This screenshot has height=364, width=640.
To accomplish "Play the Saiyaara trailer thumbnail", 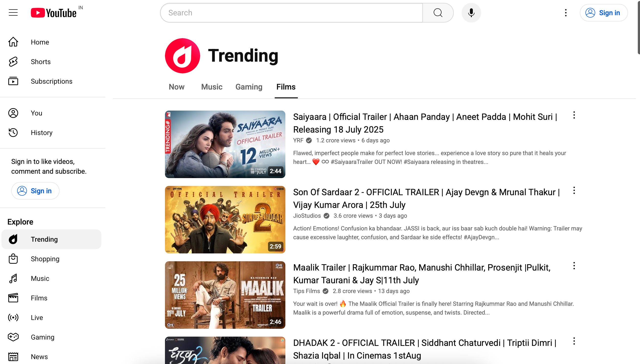I will [225, 144].
